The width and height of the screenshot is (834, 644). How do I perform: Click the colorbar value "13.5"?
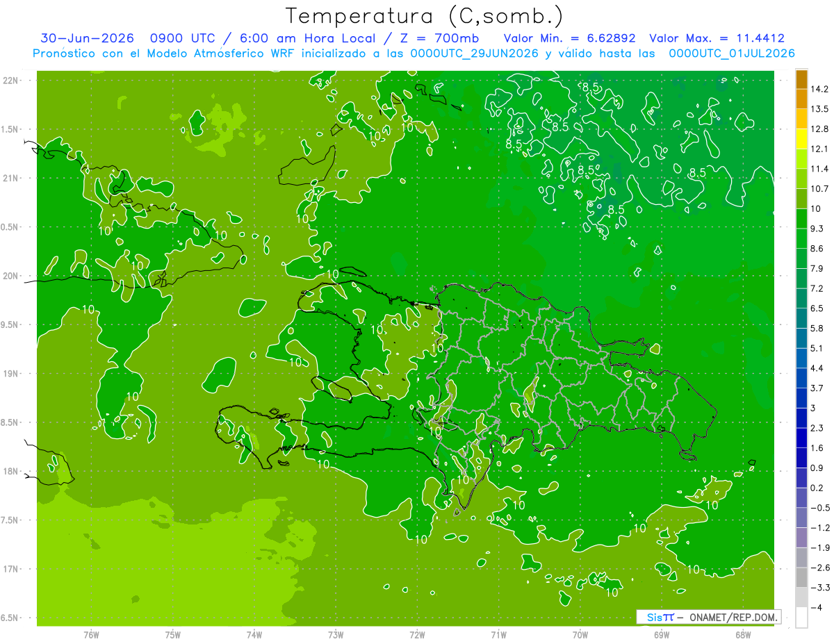tap(820, 109)
